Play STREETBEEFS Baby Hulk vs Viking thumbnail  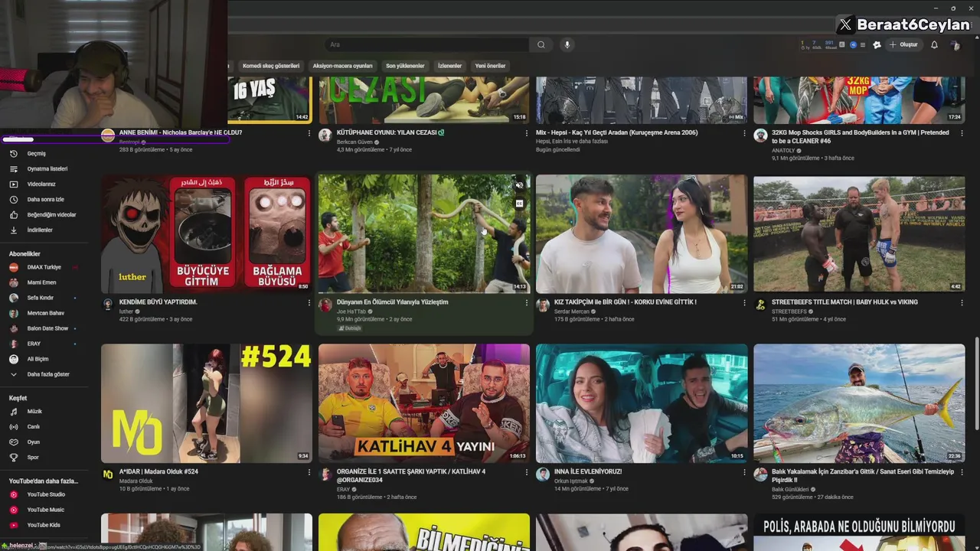point(859,234)
